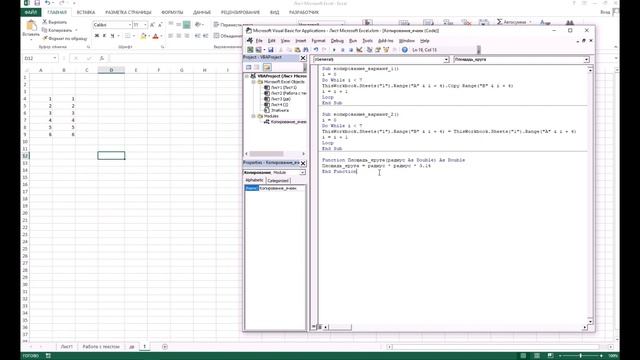Click inside the Name Box showing D12
This screenshot has width=640, height=360.
coord(38,58)
